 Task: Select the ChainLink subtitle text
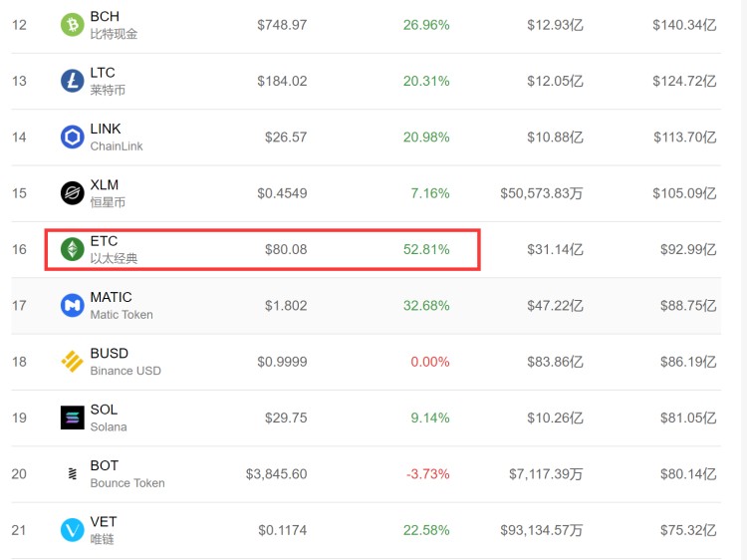(x=117, y=146)
